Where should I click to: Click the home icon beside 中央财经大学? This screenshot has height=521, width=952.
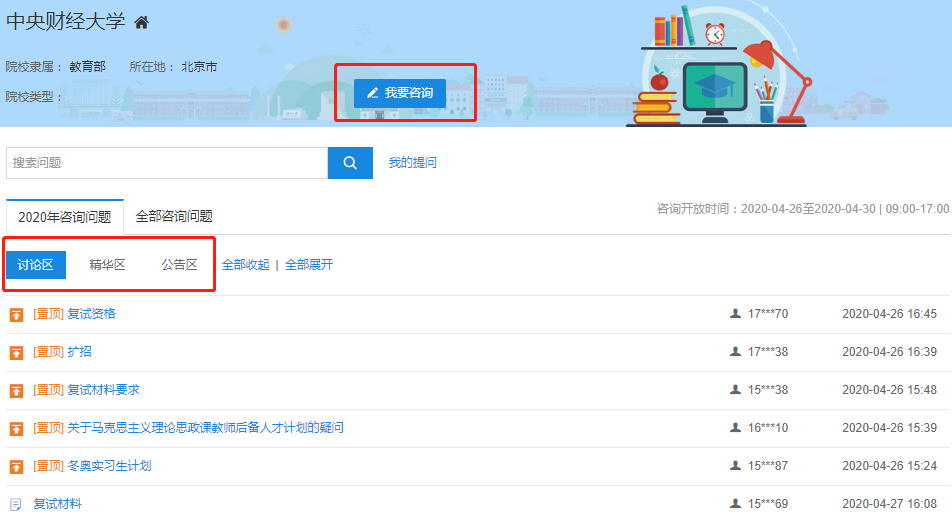coord(141,23)
